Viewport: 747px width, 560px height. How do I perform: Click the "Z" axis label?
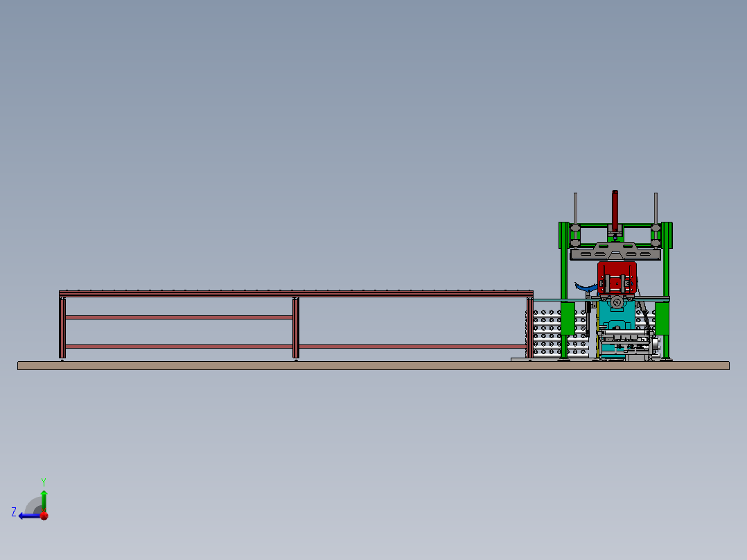click(14, 512)
